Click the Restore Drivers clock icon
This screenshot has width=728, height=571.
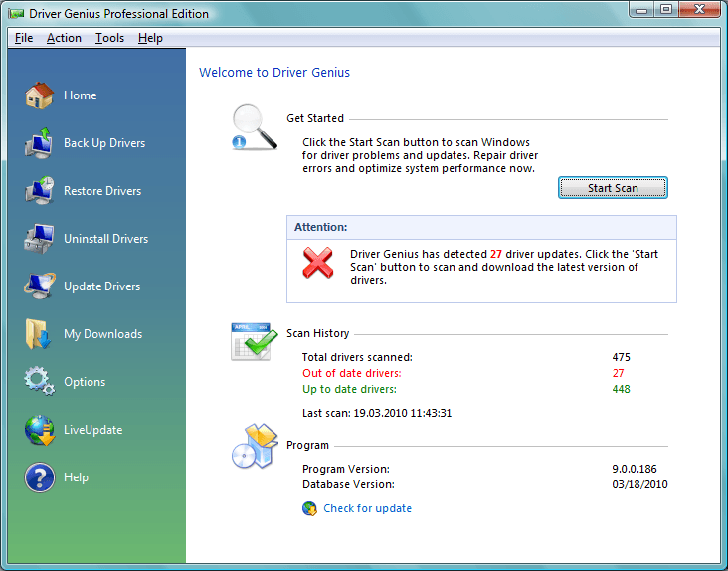click(x=40, y=191)
